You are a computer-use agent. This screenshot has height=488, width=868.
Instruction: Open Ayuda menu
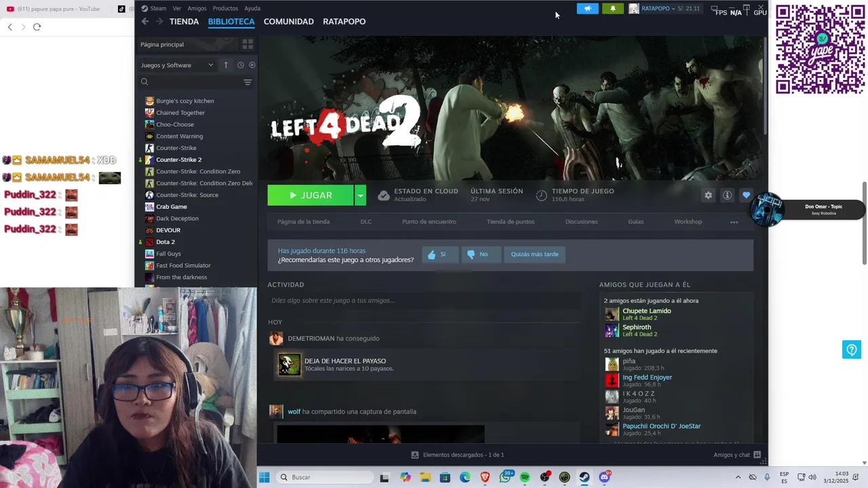click(252, 9)
